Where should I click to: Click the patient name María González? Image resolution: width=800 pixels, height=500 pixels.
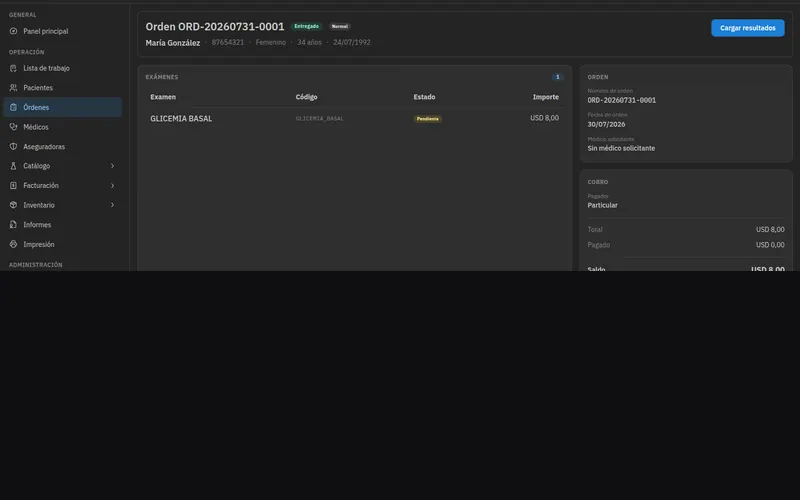[172, 43]
